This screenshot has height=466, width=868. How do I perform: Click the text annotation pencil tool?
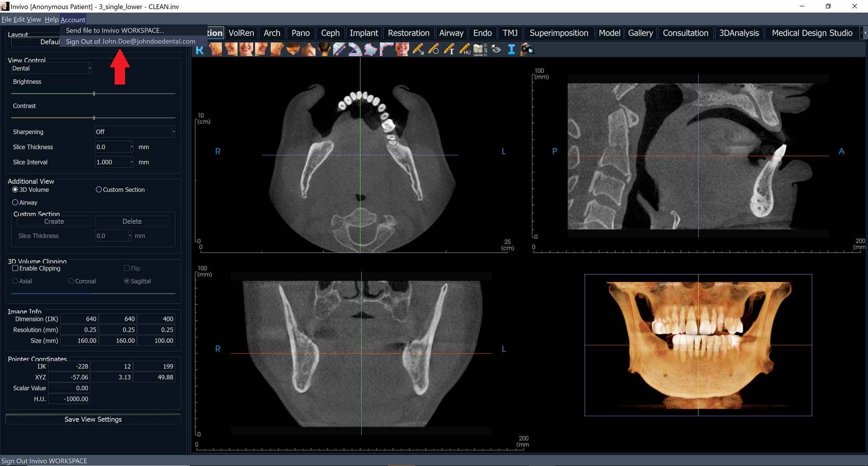tap(449, 50)
